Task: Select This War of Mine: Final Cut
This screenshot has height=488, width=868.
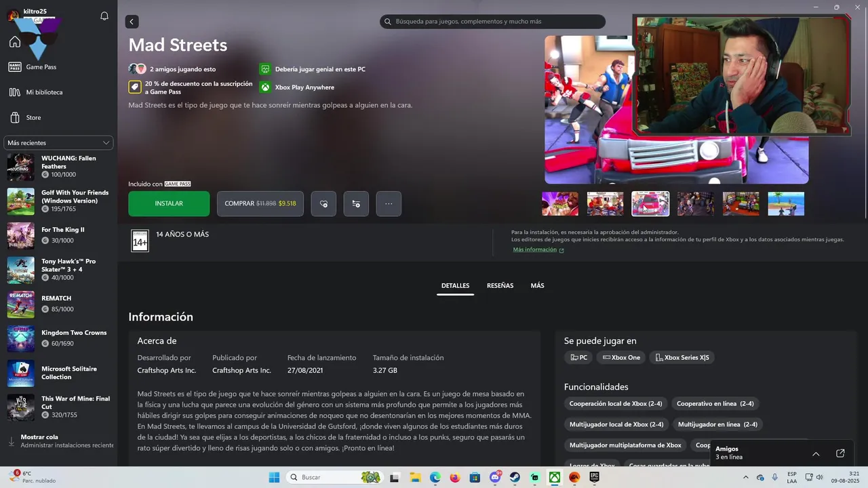Action: (x=58, y=407)
